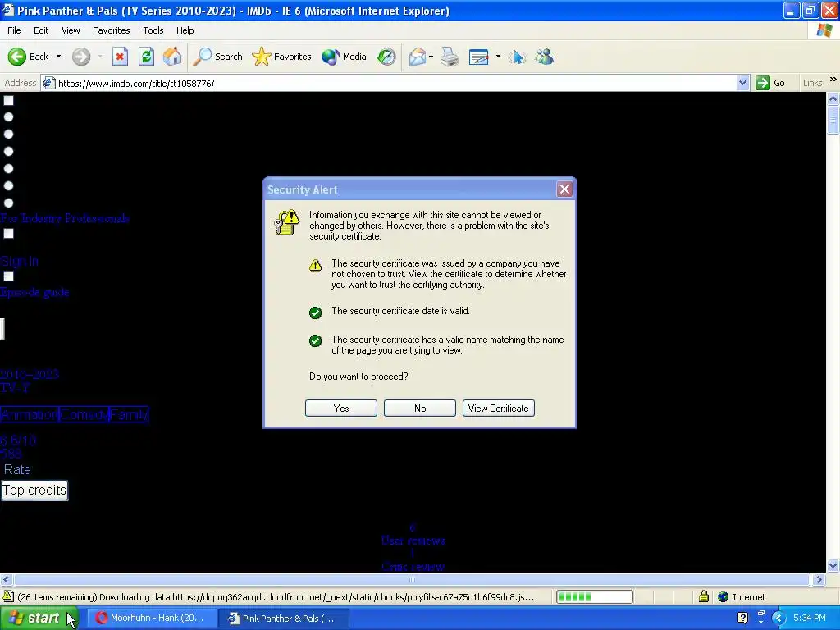Select the third radio button on page
This screenshot has height=630, width=840.
(8, 152)
